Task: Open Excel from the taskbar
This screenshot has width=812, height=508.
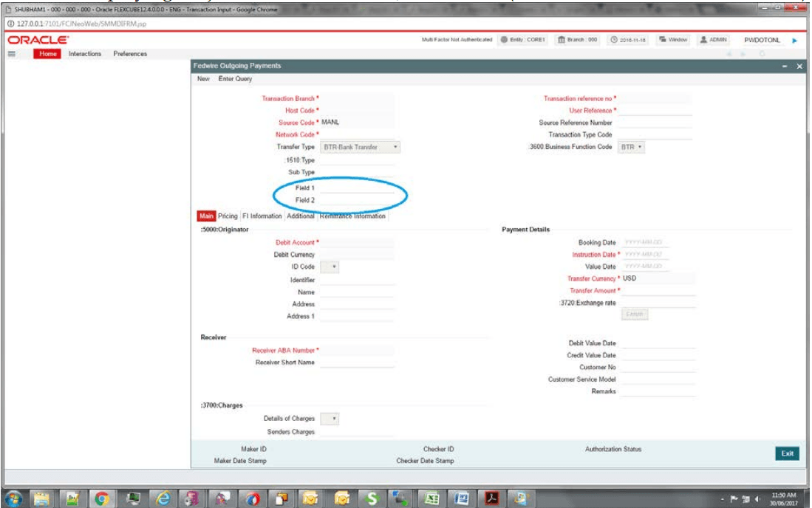Action: coord(431,498)
